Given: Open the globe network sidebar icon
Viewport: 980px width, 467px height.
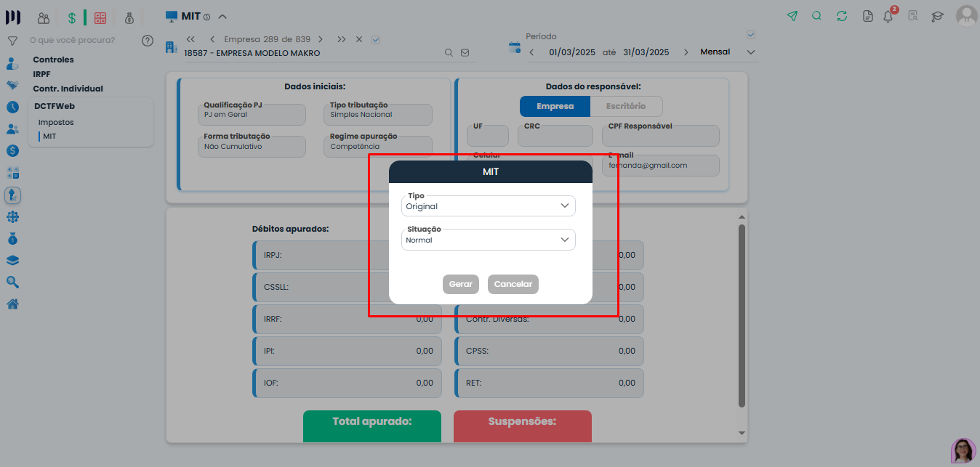Looking at the screenshot, I should [12, 216].
